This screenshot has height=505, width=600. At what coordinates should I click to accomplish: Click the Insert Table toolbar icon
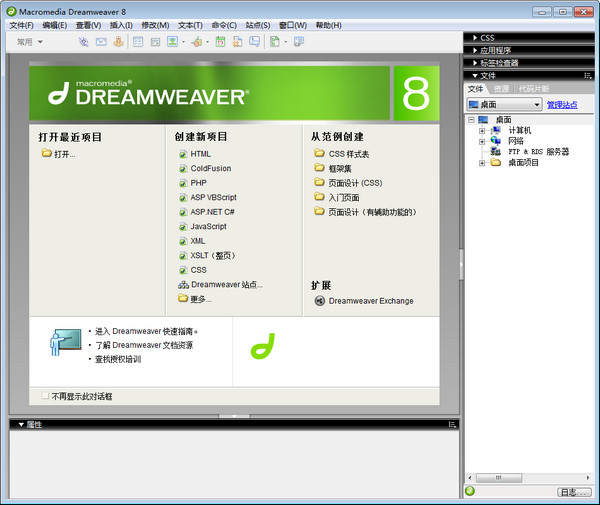tap(138, 42)
